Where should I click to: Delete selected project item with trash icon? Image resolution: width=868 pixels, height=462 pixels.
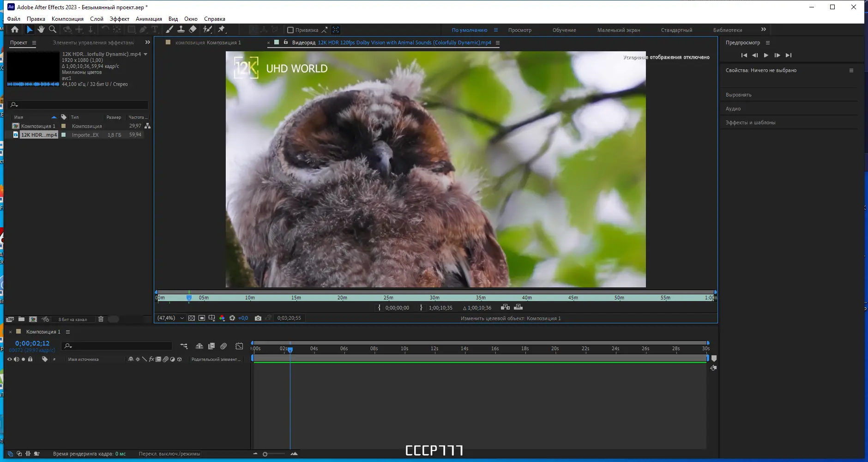101,319
